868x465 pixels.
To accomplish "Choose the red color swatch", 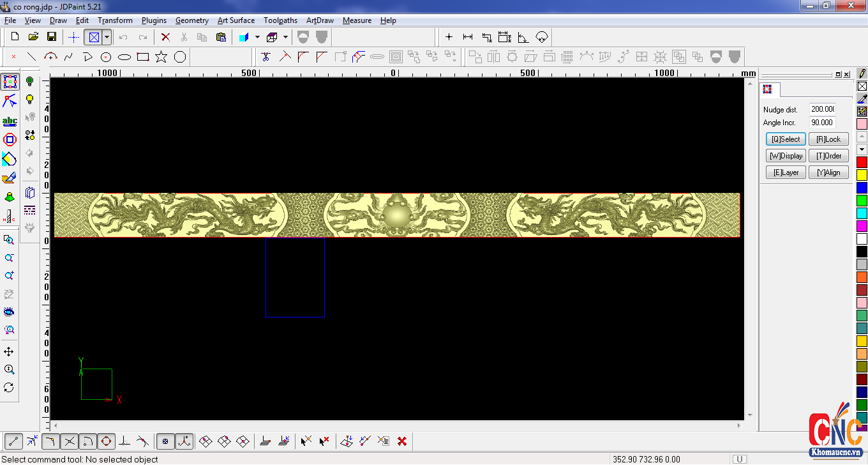I will (862, 162).
